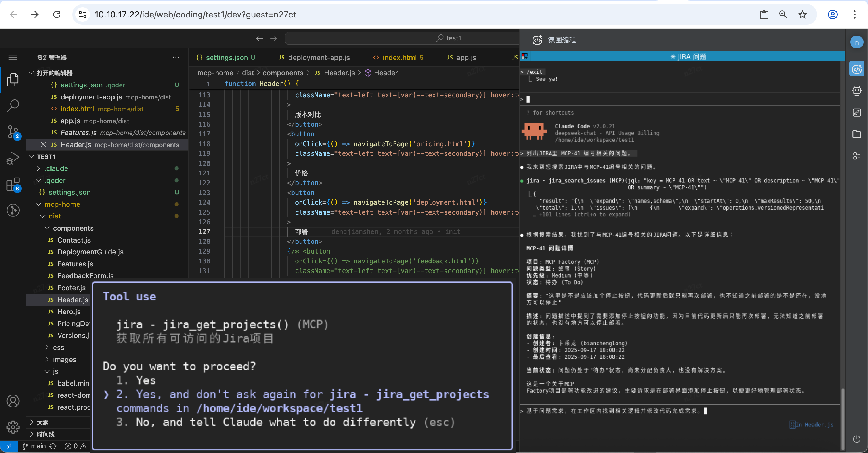Switch to the deployment-app.js tab

318,58
